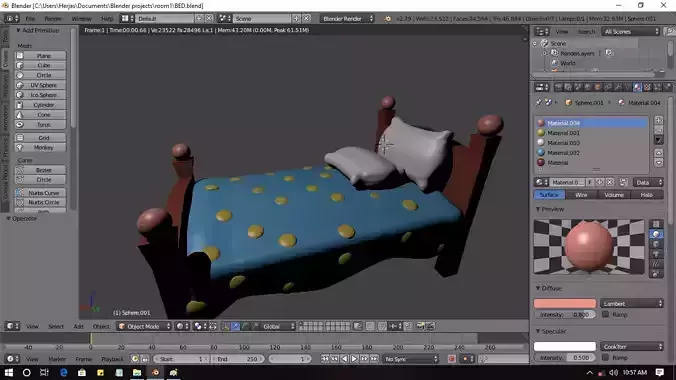Screen dimensions: 676x380
Task: Click the timeline End frame field
Action: tap(238, 359)
